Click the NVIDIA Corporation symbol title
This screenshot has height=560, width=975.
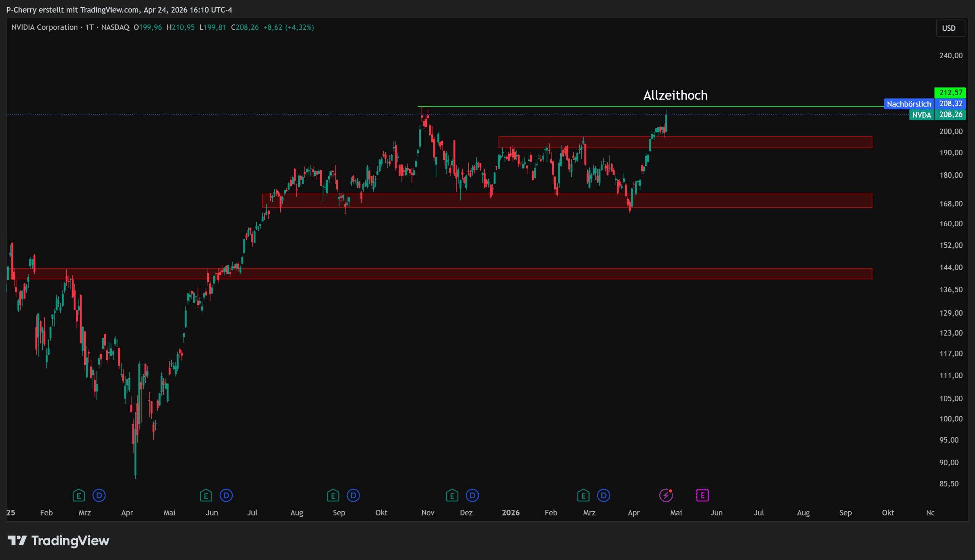[x=44, y=27]
